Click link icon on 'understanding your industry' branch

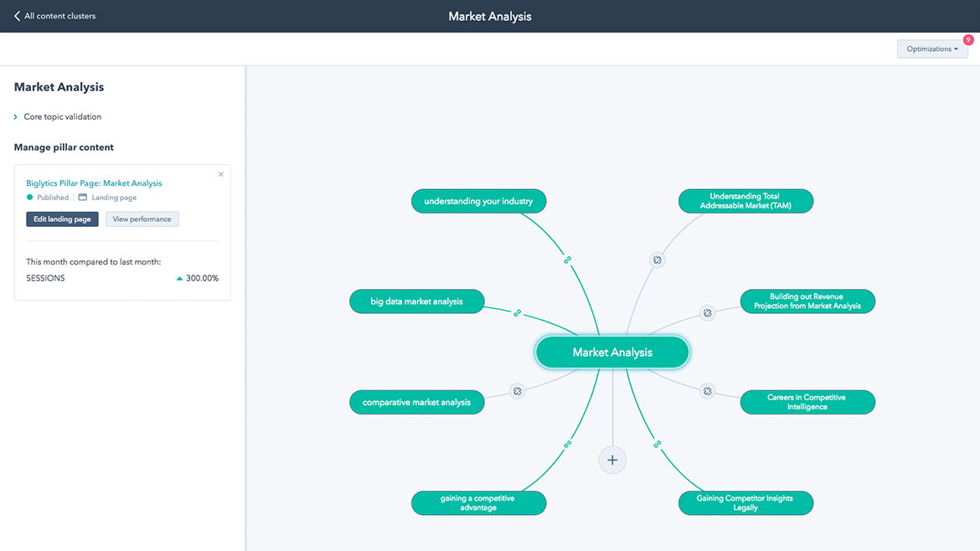(567, 260)
